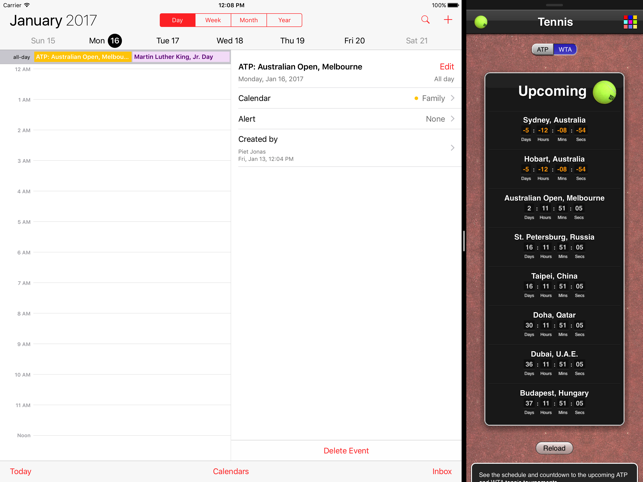Select the Sydney, Australia tournament
Image resolution: width=643 pixels, height=482 pixels.
pos(554,129)
